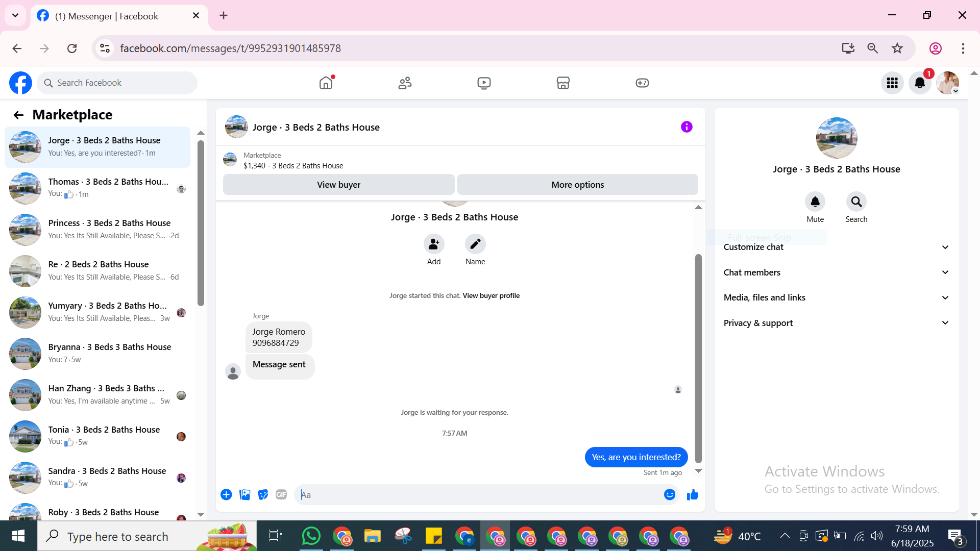Viewport: 980px width, 551px height.
Task: Open the Yumyary conversation
Action: tap(97, 312)
